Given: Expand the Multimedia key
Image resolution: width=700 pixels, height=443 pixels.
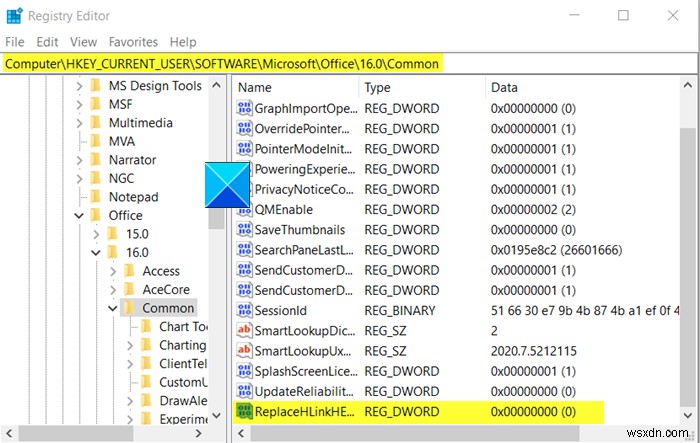Looking at the screenshot, I should [x=79, y=123].
